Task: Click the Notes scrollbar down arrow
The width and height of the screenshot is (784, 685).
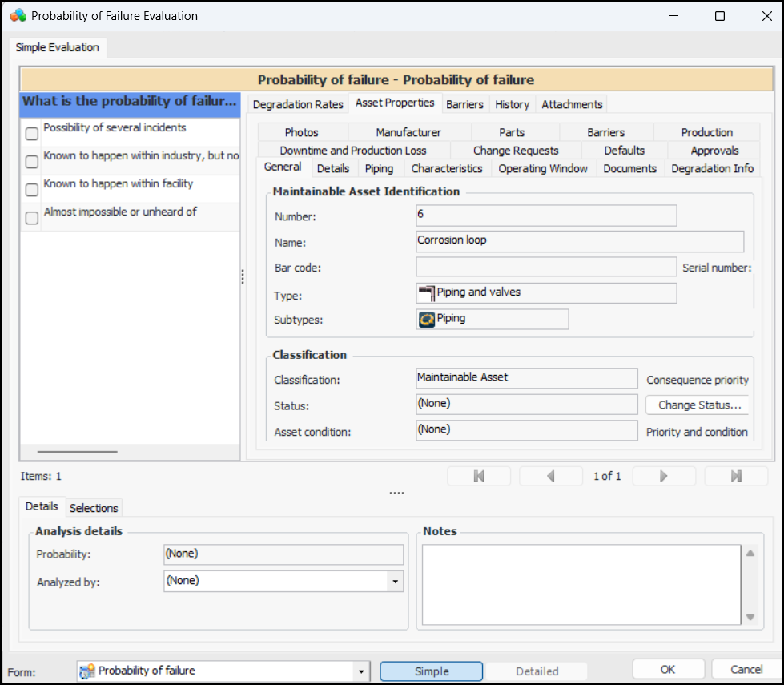Action: tap(750, 617)
